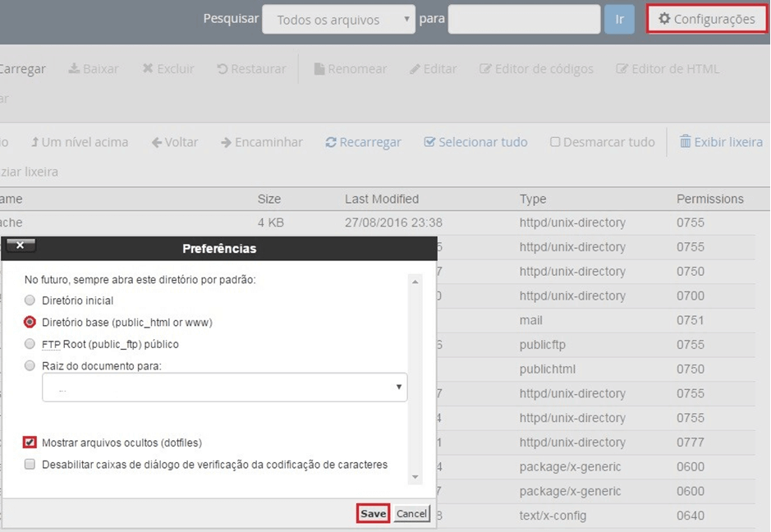This screenshot has height=532, width=771.
Task: Click the 0640 permissions cell
Action: coord(691,516)
